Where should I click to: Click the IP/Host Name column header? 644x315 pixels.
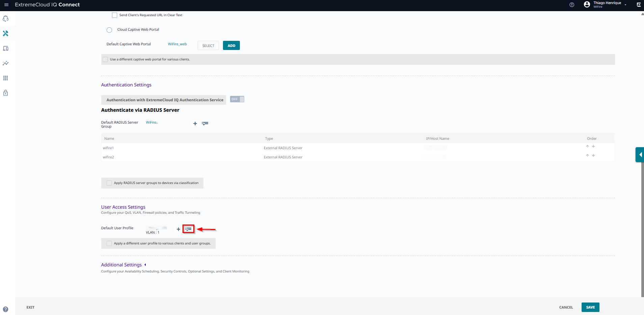tap(438, 139)
